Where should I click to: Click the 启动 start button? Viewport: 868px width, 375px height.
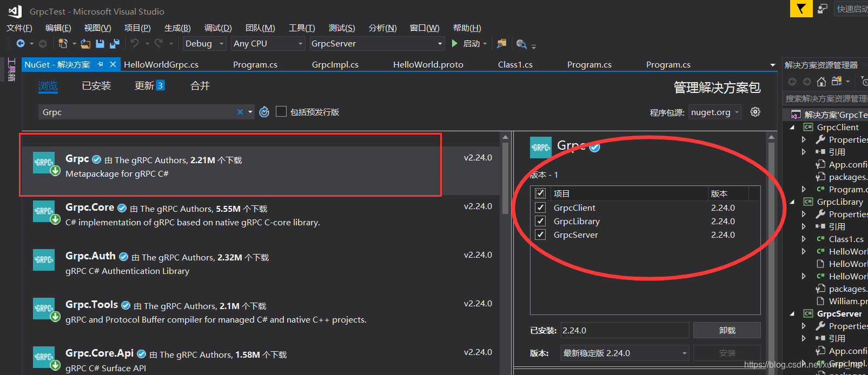[469, 44]
